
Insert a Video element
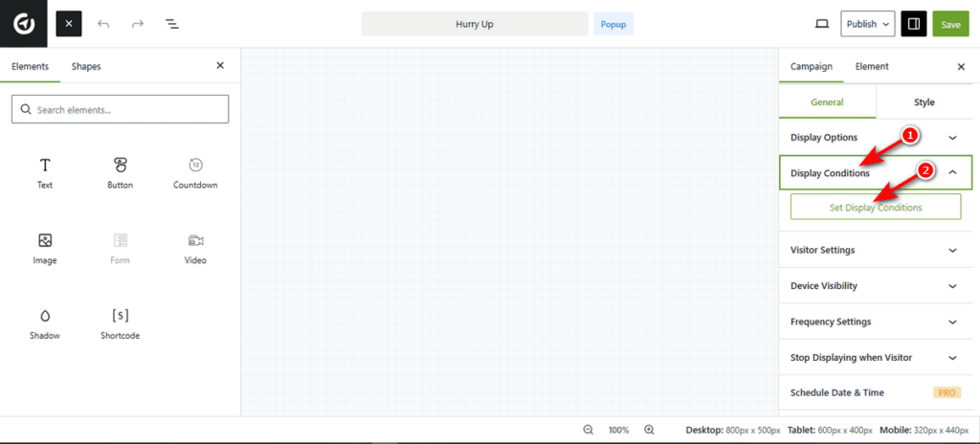pyautogui.click(x=195, y=249)
